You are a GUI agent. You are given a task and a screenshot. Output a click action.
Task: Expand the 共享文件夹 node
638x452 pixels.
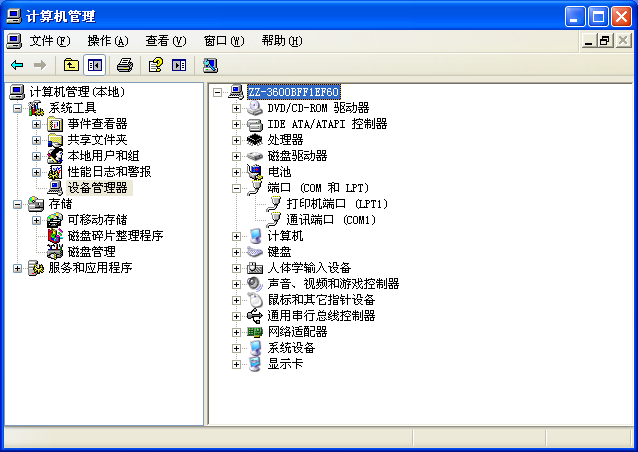[x=36, y=140]
